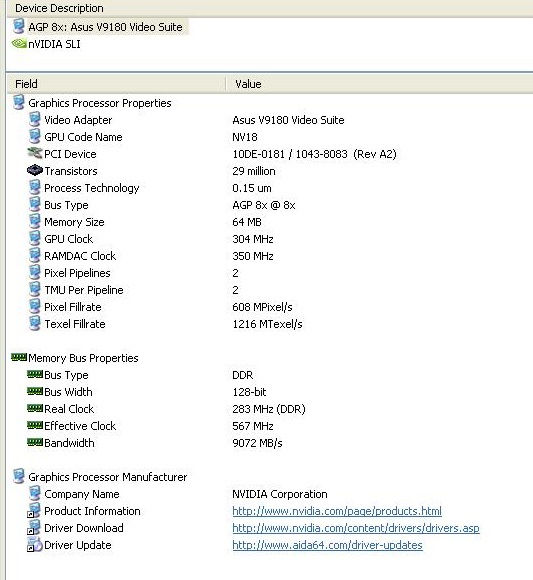Select the 10DE-0181 / 1043-8083 PCI value
The width and height of the screenshot is (533, 580).
314,154
